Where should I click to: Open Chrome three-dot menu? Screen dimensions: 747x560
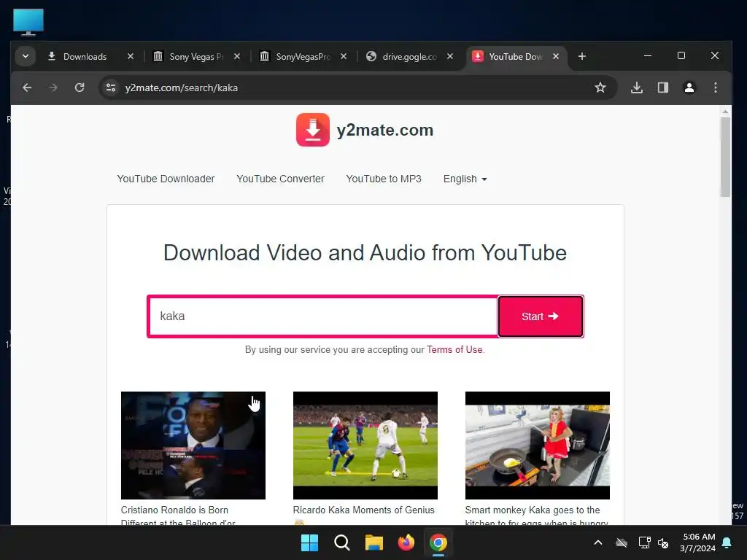coord(715,87)
